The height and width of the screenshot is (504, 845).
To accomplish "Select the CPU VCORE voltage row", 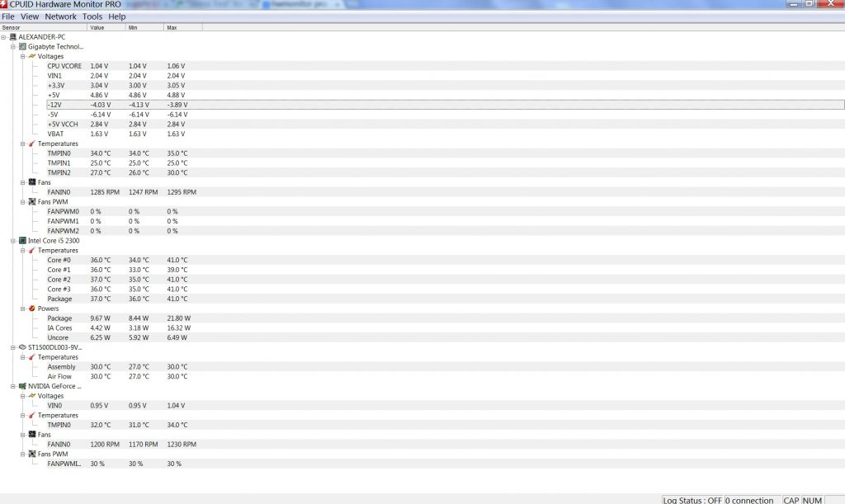I will (445, 66).
